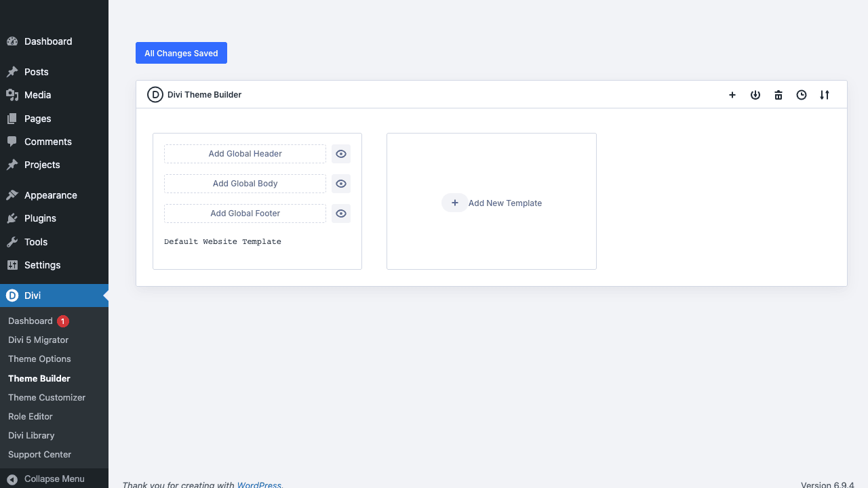Screen dimensions: 868x488
Task: Open Divi Dashboard submenu item
Action: click(x=31, y=321)
